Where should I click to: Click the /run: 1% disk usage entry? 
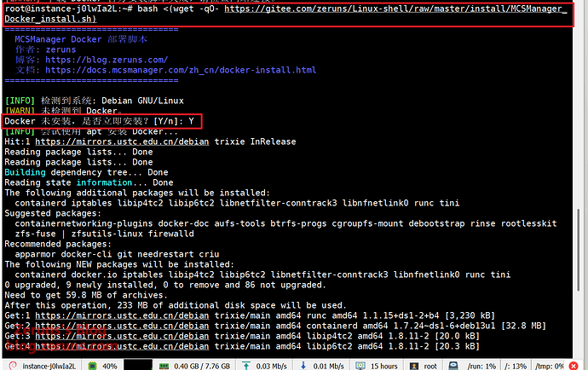481,366
